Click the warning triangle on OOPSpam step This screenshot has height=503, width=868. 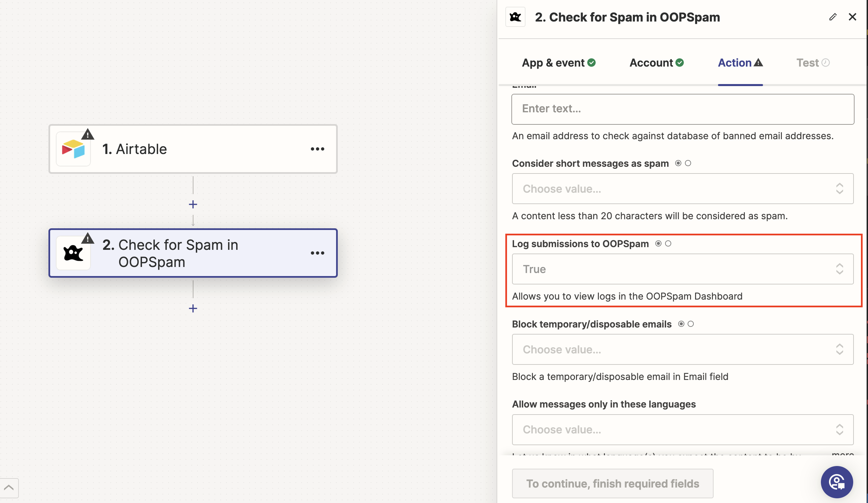pos(88,238)
